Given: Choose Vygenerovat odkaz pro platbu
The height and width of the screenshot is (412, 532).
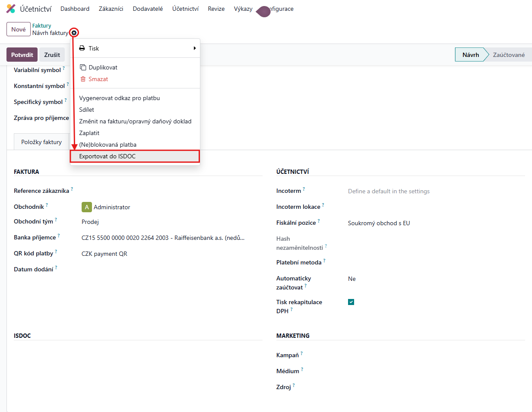Looking at the screenshot, I should (135, 98).
